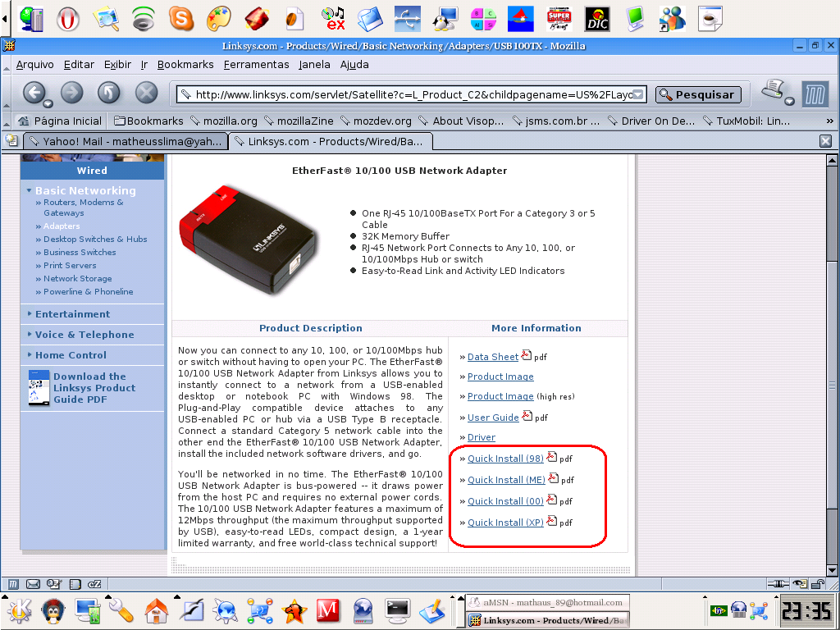Click the Página Inicial bookmark button
The width and height of the screenshot is (840, 630).
coord(59,121)
